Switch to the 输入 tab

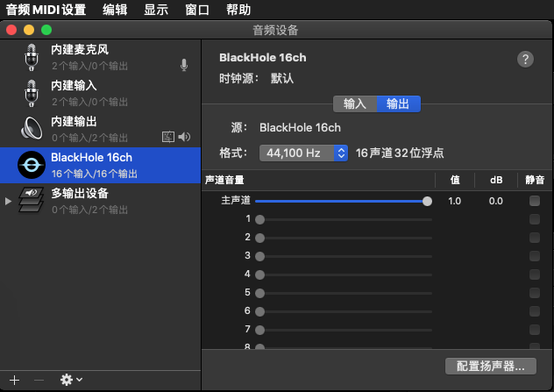pos(355,103)
